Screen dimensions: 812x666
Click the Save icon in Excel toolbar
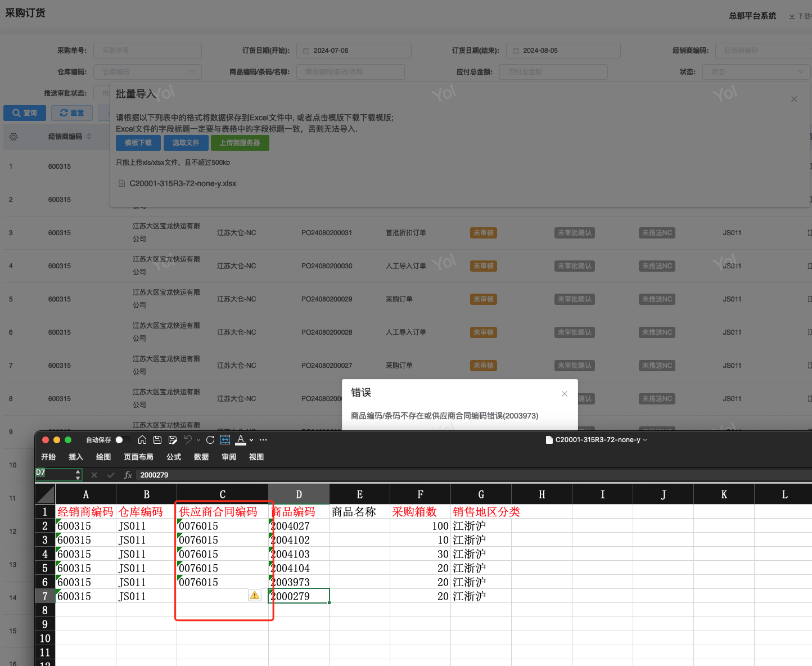click(157, 440)
